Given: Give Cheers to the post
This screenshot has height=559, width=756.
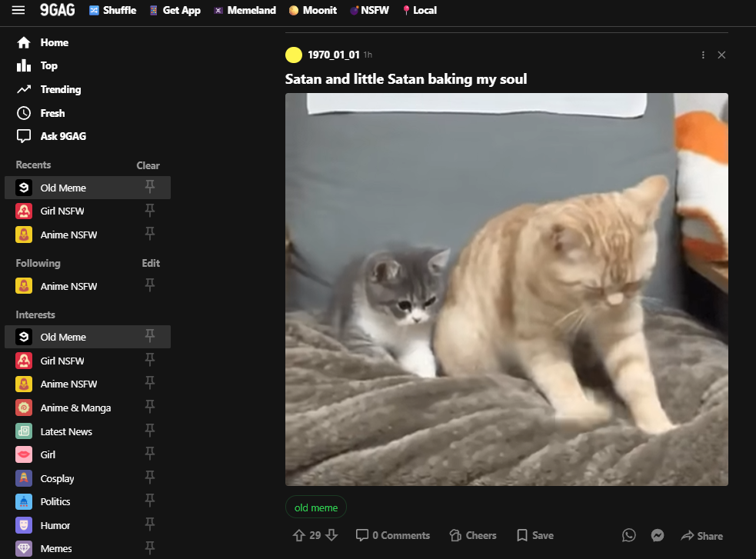Looking at the screenshot, I should 472,535.
